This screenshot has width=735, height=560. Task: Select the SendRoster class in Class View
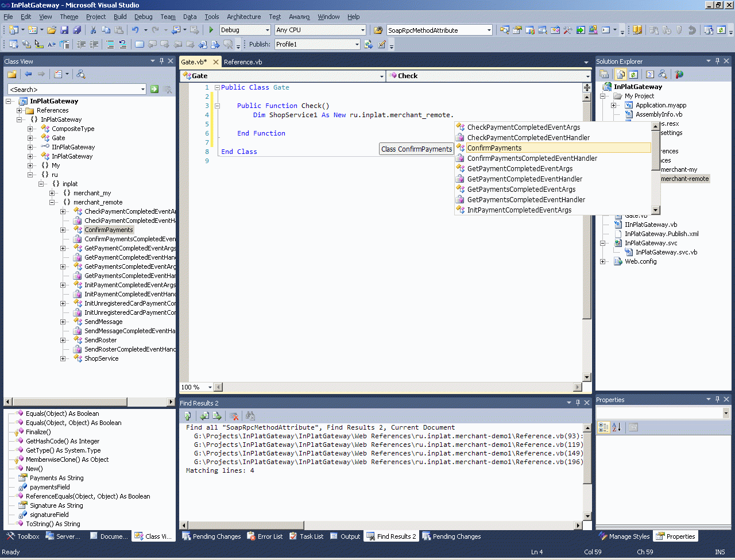[x=100, y=340]
